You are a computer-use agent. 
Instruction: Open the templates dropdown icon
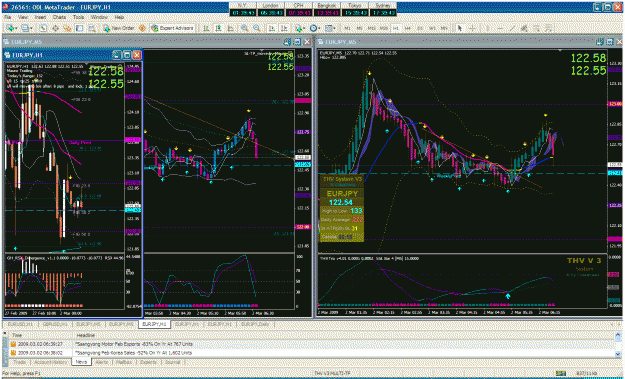tap(330, 28)
